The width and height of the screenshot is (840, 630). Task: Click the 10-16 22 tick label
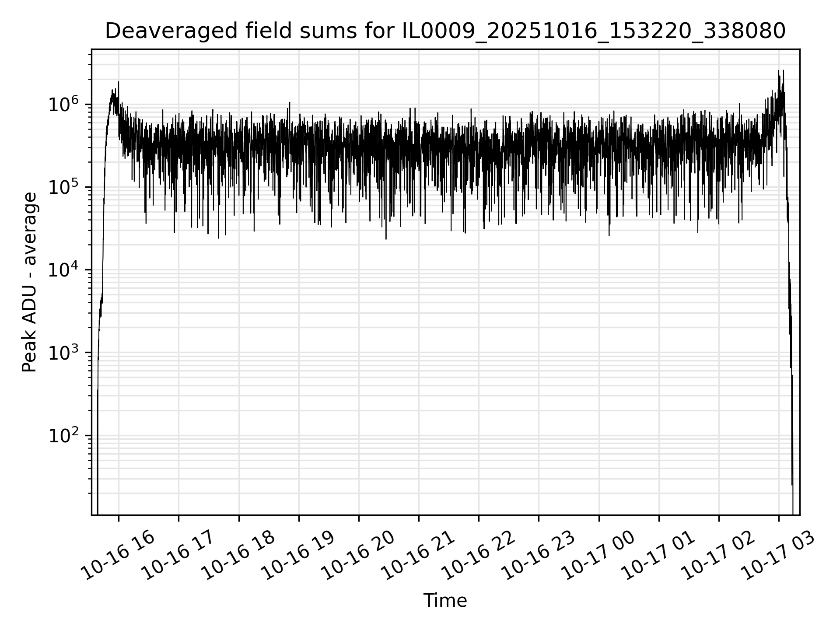pyautogui.click(x=479, y=556)
